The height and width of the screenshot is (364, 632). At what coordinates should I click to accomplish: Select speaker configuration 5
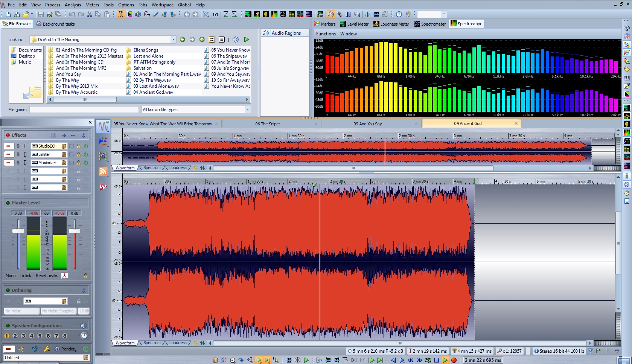click(x=40, y=336)
